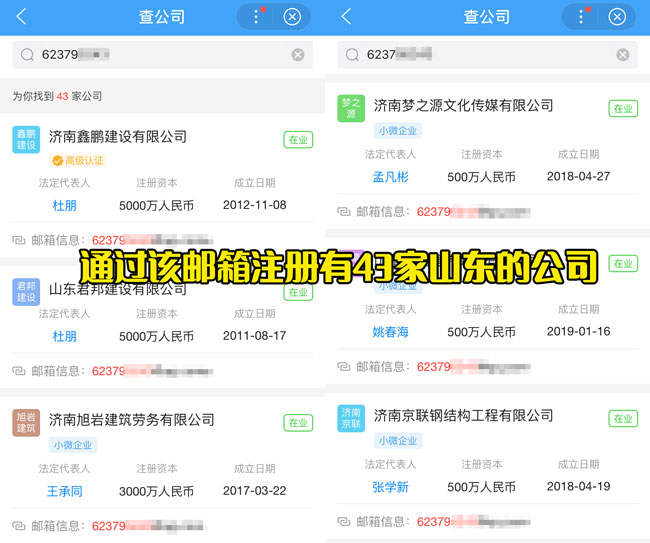
Task: Tap the 高级认证 badge
Action: coord(78,160)
